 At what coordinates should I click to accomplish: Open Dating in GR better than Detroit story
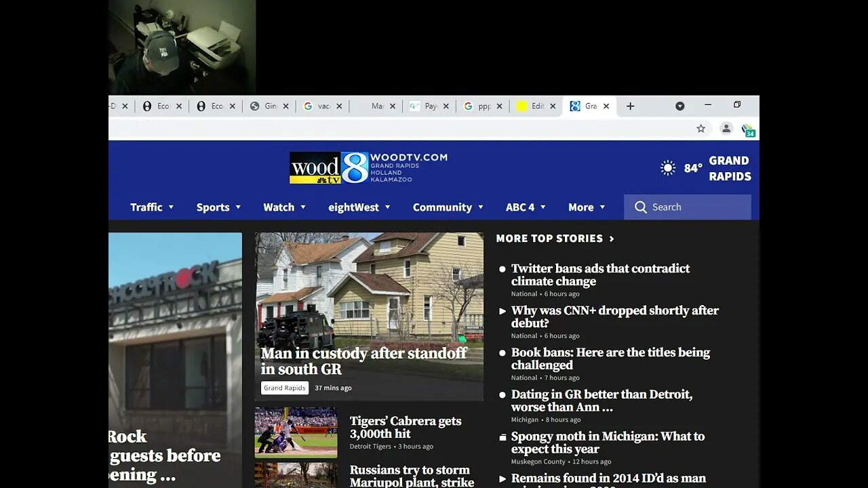tap(601, 401)
